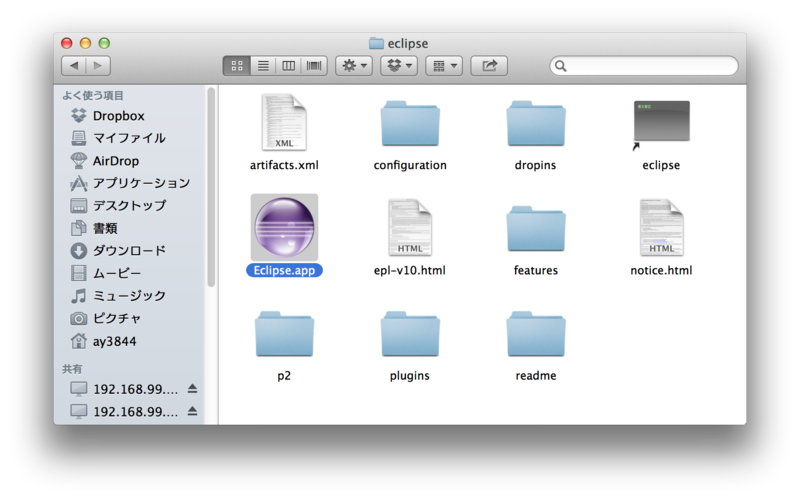Eject the first 192.168.99 shared computer
This screenshot has width=800, height=499.
[x=192, y=389]
